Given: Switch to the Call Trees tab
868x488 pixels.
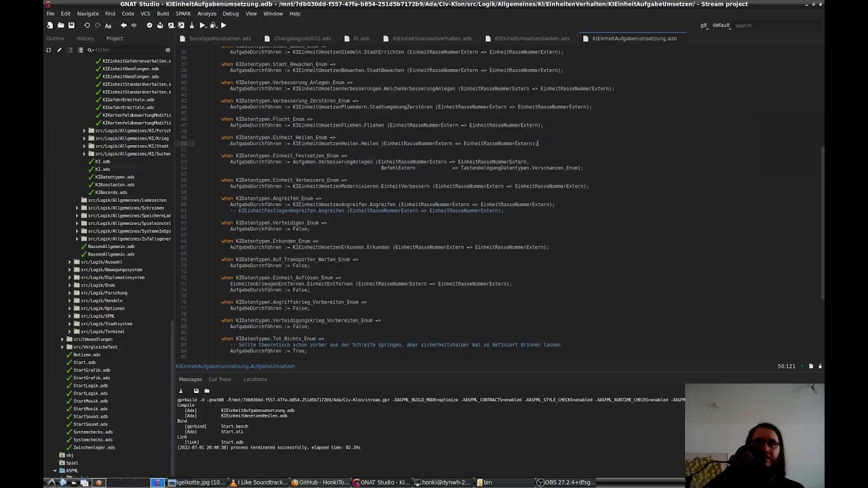Looking at the screenshot, I should [x=220, y=380].
